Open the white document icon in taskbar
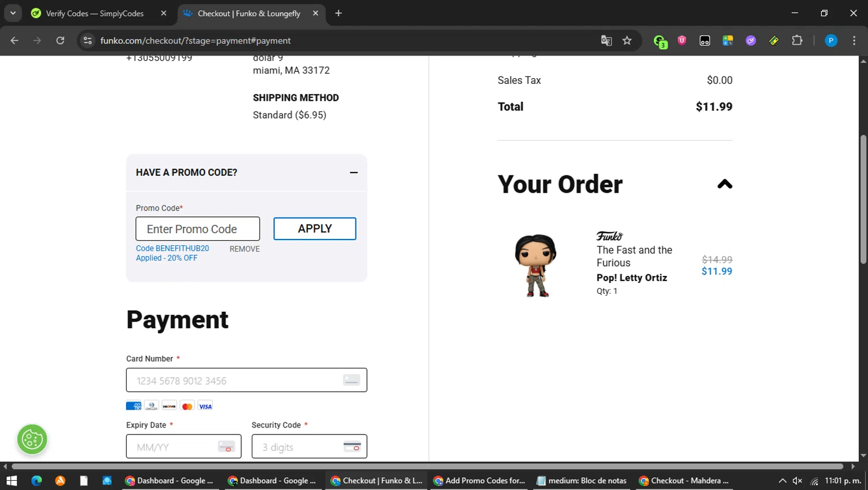This screenshot has height=490, width=868. pyautogui.click(x=84, y=481)
